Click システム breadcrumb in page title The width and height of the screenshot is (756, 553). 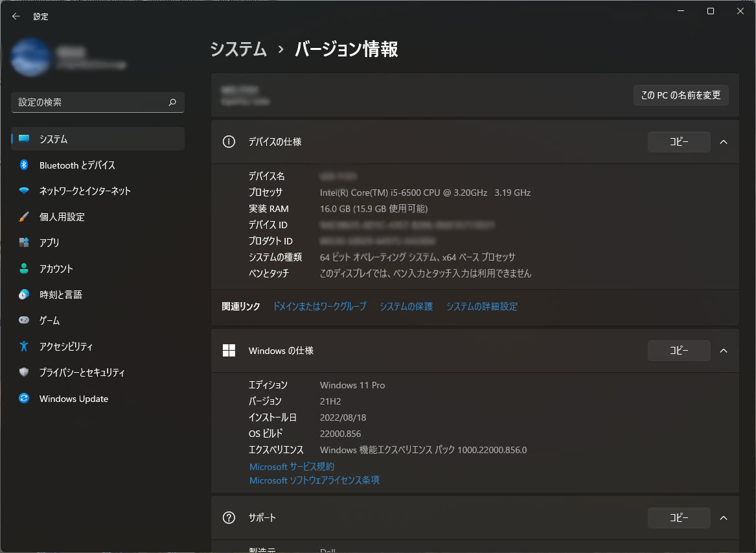pos(238,49)
